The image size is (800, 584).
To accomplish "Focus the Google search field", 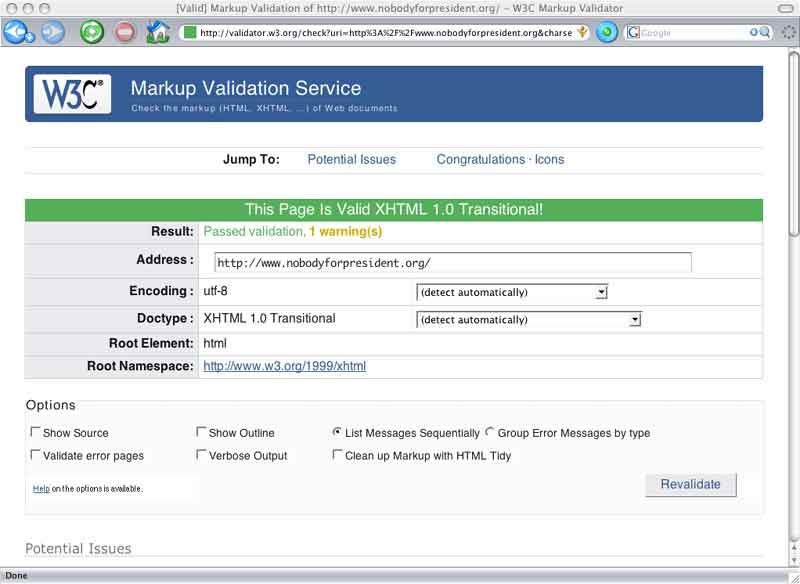I will tap(694, 33).
